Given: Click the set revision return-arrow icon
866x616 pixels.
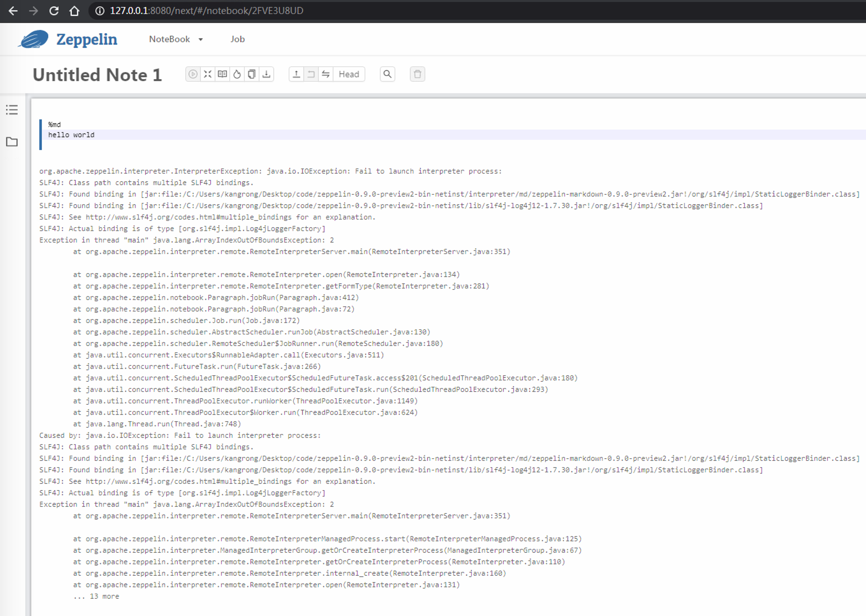Looking at the screenshot, I should tap(311, 74).
